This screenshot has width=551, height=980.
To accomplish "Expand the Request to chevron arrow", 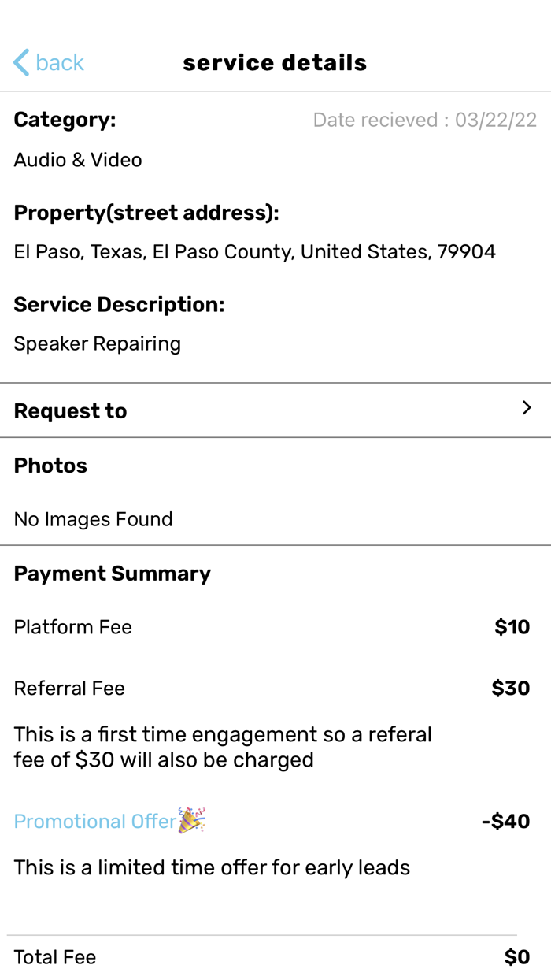I will pos(527,407).
